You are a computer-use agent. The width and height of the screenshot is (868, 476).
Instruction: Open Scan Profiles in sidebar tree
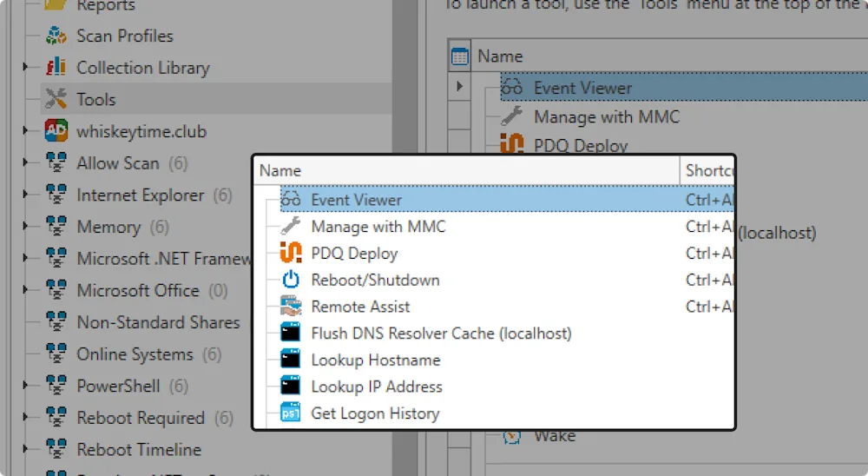(x=124, y=36)
